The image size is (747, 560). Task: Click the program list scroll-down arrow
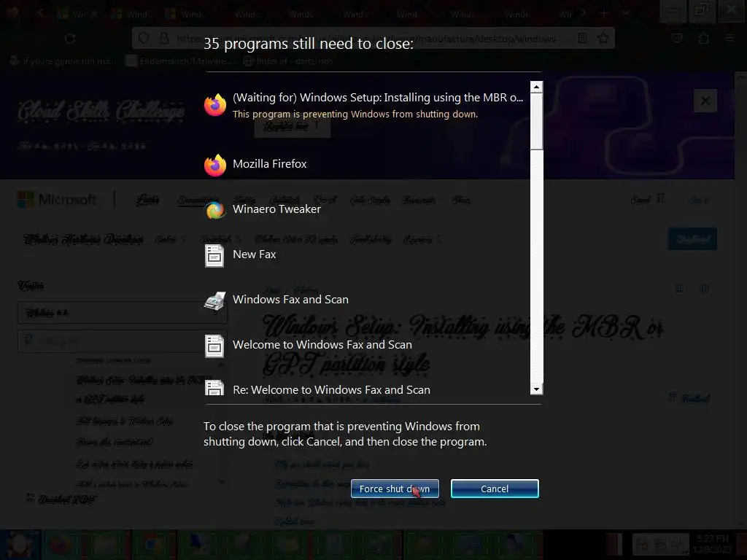click(536, 389)
